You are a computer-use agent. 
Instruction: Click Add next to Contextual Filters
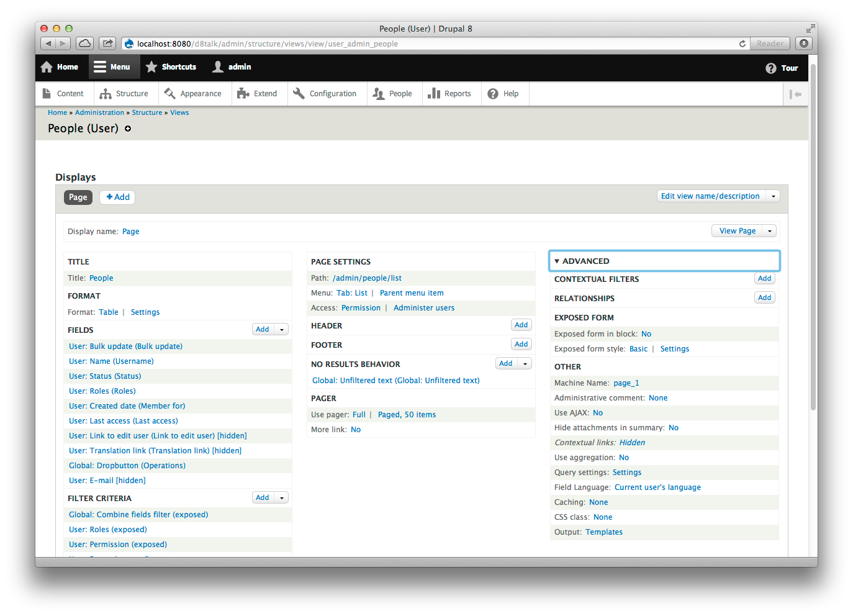pyautogui.click(x=764, y=279)
